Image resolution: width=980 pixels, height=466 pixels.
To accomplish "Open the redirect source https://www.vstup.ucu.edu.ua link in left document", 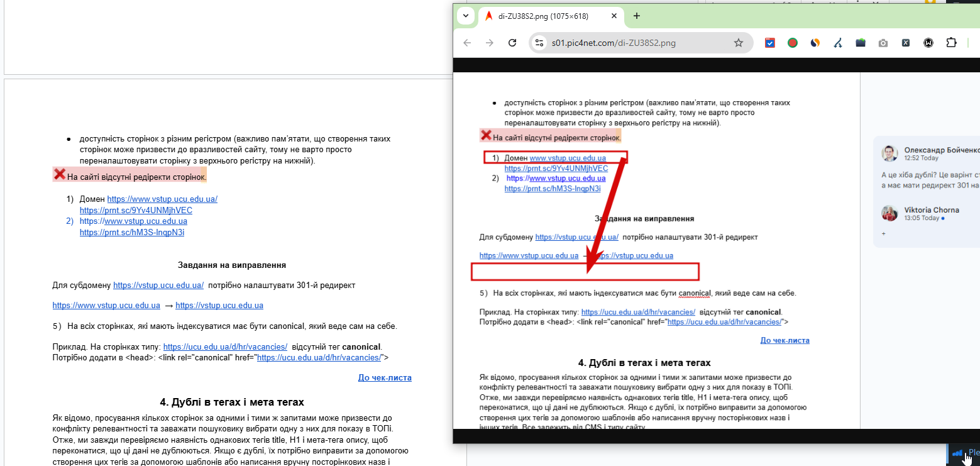I will point(106,306).
